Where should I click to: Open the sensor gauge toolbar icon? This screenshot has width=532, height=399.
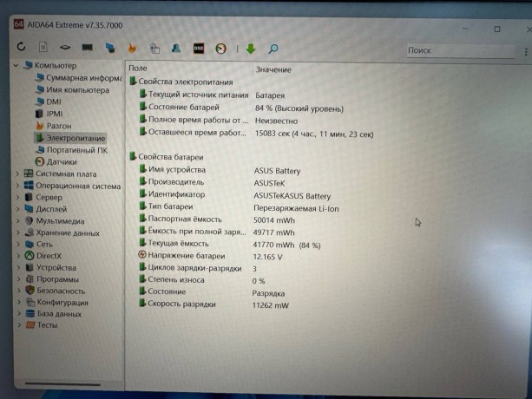pyautogui.click(x=221, y=49)
